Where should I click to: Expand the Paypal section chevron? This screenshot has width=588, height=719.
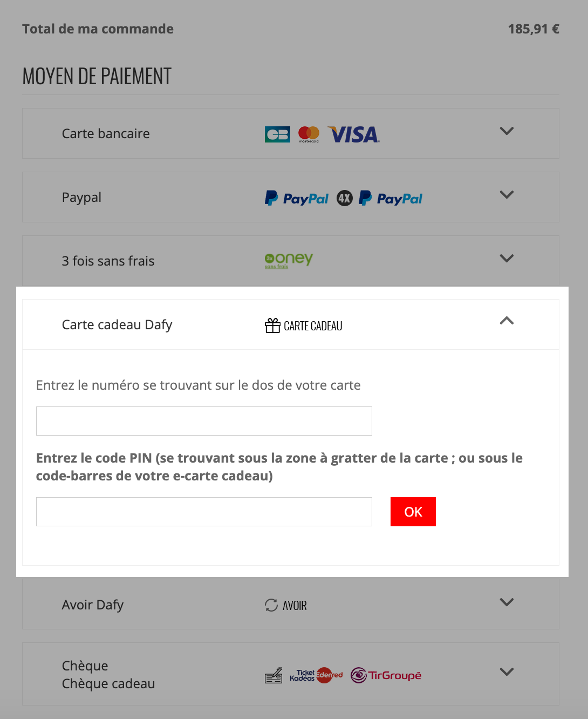(507, 195)
